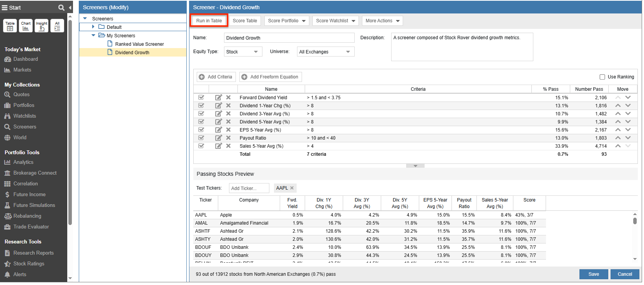
Task: Toggle Sales 5-Year Avg criterion checkbox
Action: (x=201, y=146)
